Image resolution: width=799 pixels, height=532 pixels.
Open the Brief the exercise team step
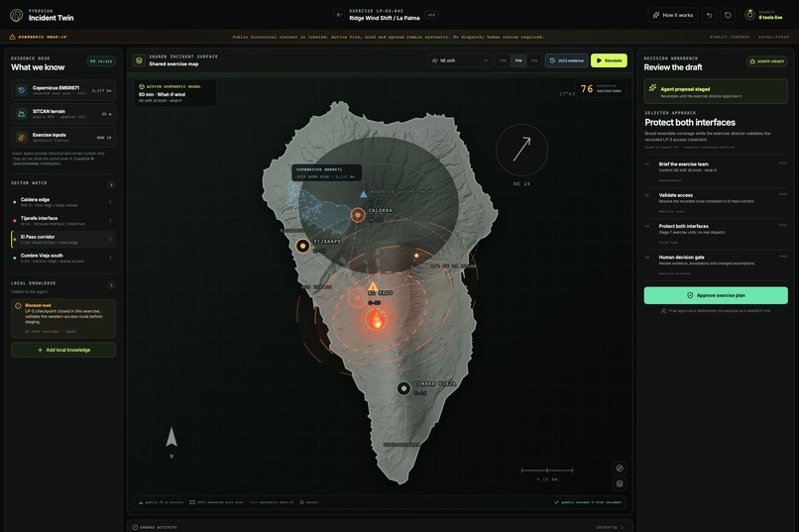coord(716,171)
